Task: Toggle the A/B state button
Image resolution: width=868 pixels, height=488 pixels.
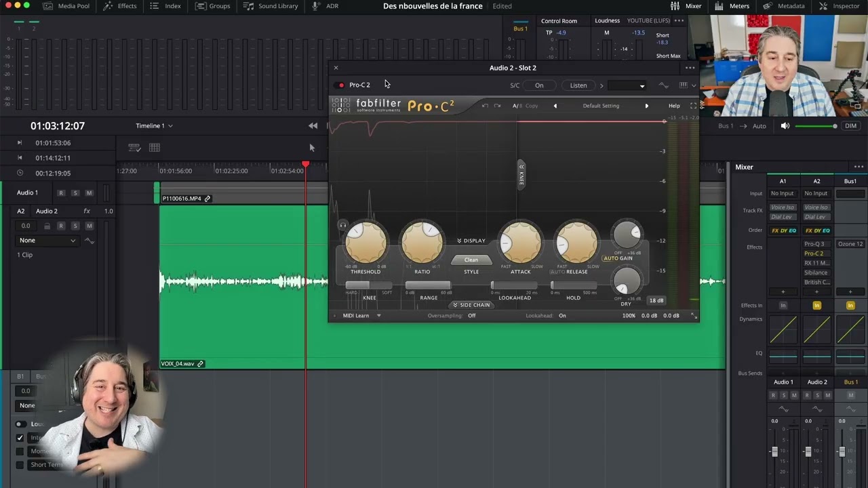Action: 517,106
